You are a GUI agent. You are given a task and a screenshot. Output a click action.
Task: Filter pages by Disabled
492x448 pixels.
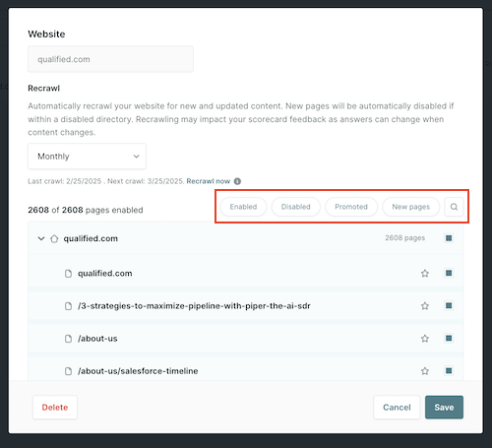(x=295, y=207)
